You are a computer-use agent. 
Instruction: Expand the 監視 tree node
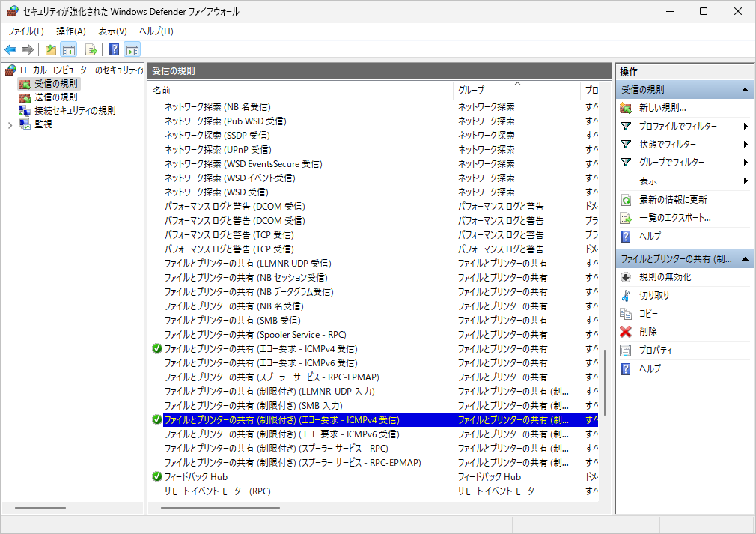[10, 125]
